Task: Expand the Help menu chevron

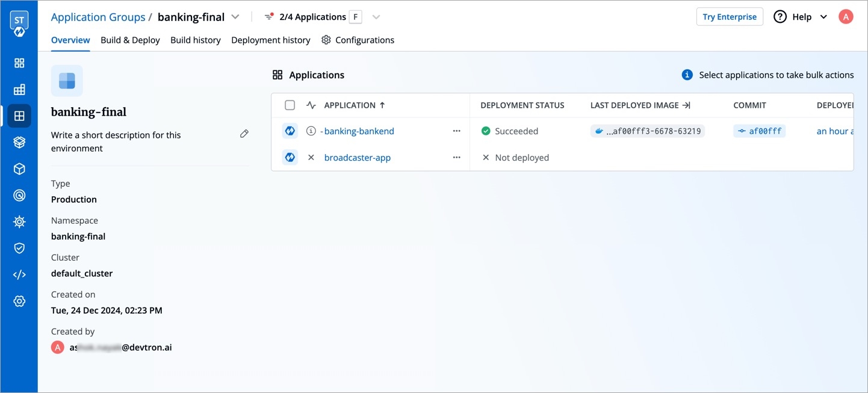Action: tap(823, 17)
